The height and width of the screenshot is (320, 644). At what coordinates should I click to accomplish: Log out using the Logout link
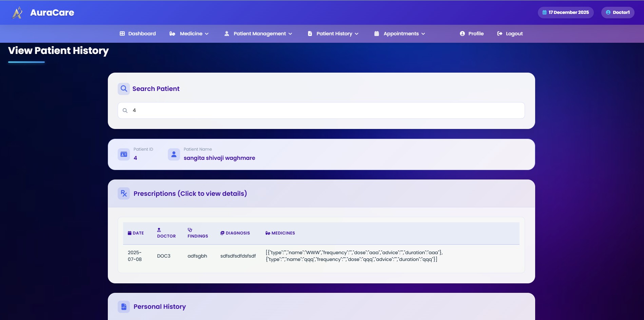click(x=510, y=34)
